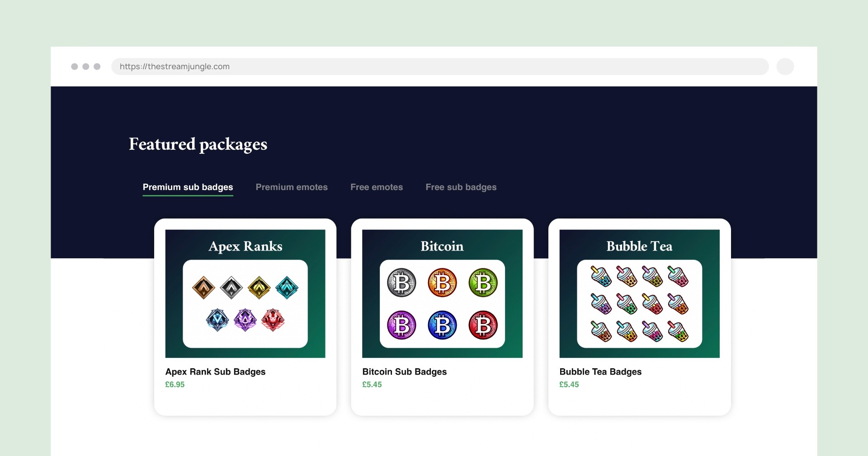Click the Featured packages heading
Image resolution: width=868 pixels, height=456 pixels.
pyautogui.click(x=198, y=145)
